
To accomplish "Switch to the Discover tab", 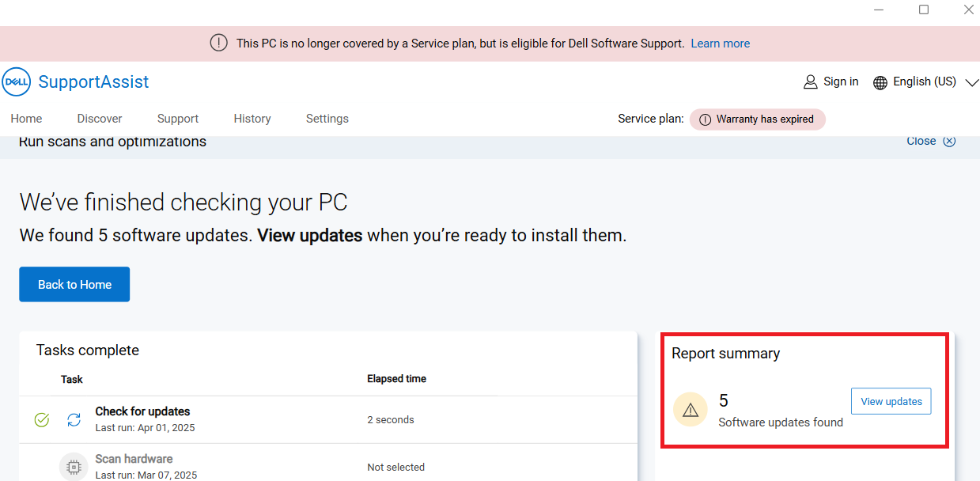I will pyautogui.click(x=100, y=119).
